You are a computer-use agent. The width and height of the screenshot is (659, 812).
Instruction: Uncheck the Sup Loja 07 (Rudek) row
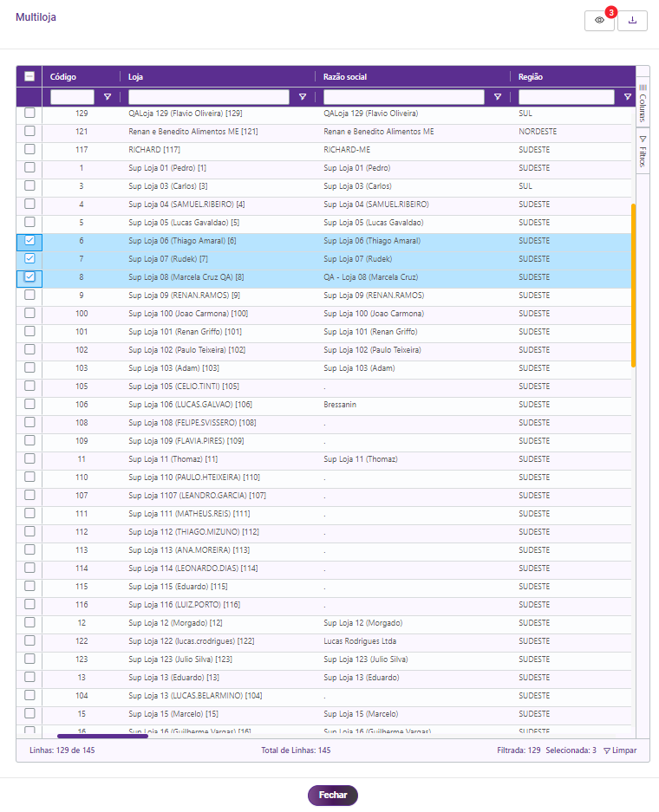point(29,258)
